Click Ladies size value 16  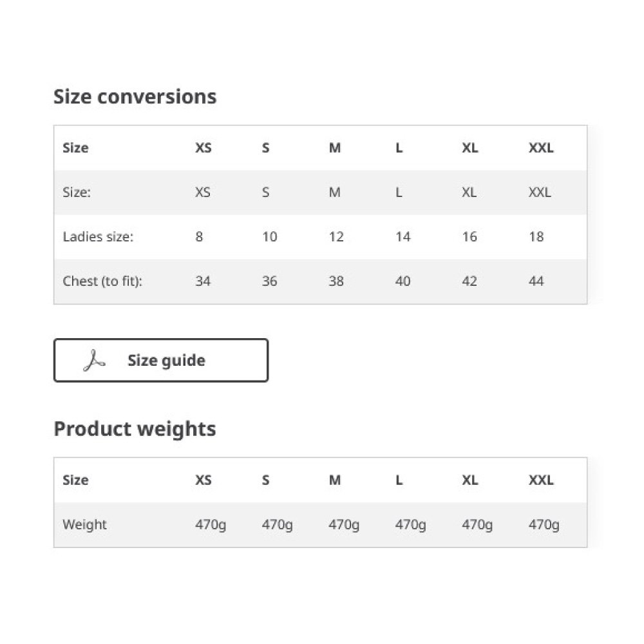469,236
